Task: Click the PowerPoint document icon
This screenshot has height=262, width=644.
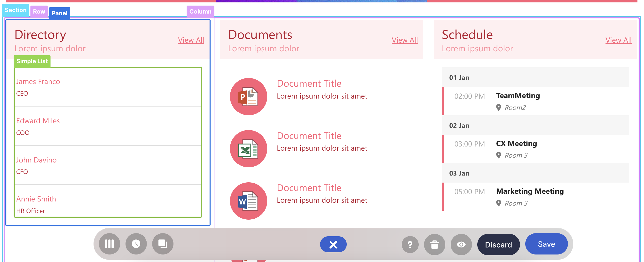Action: tap(248, 96)
